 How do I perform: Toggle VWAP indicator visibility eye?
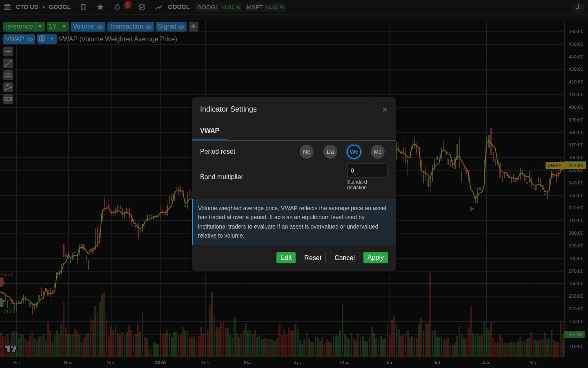click(x=30, y=39)
